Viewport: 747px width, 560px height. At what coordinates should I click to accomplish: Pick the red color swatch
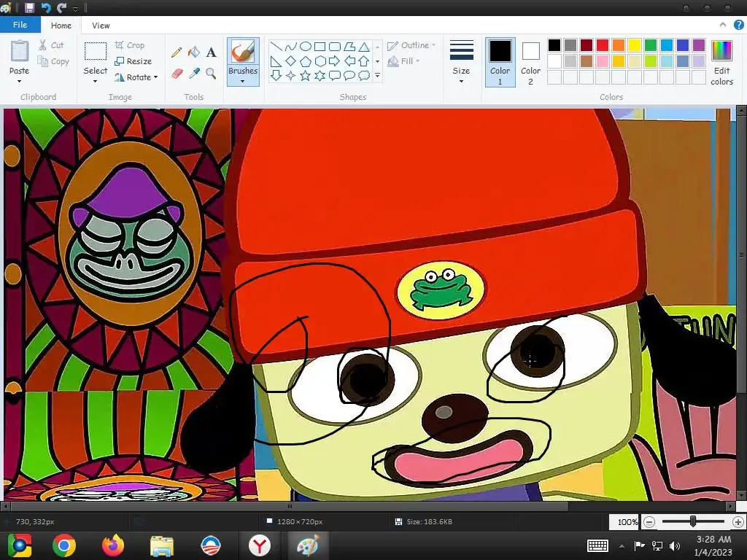pyautogui.click(x=603, y=45)
